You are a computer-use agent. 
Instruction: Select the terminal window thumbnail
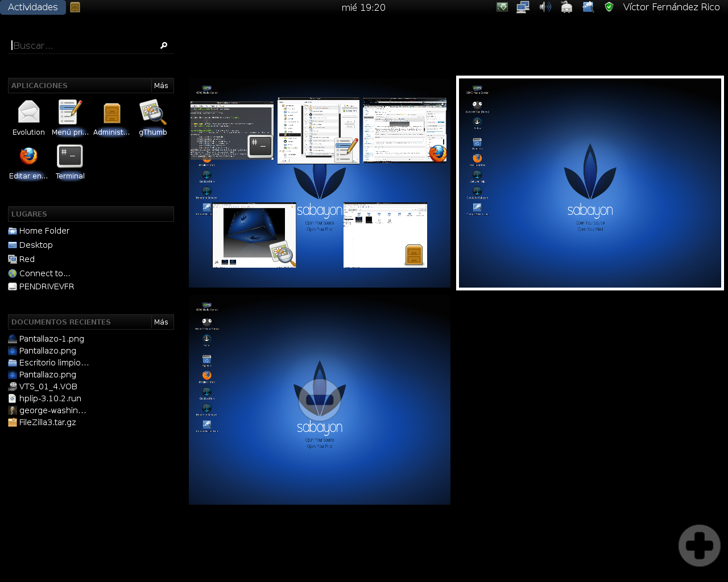(x=231, y=131)
